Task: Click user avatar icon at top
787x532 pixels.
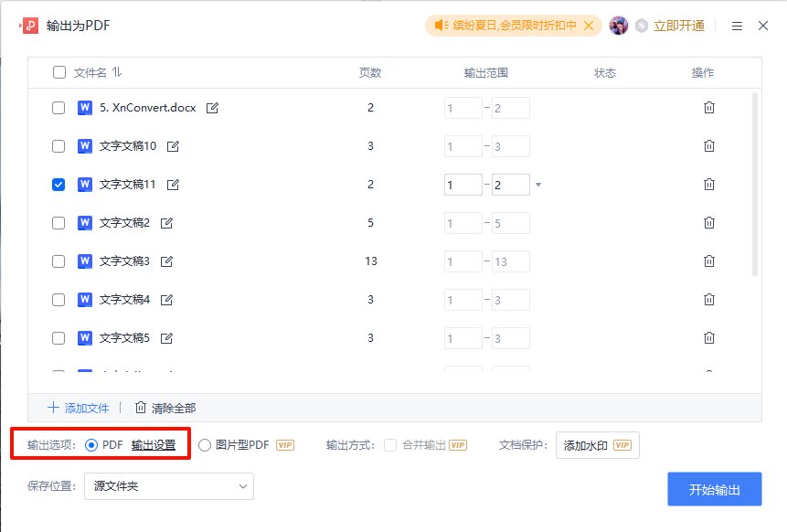Action: click(618, 26)
